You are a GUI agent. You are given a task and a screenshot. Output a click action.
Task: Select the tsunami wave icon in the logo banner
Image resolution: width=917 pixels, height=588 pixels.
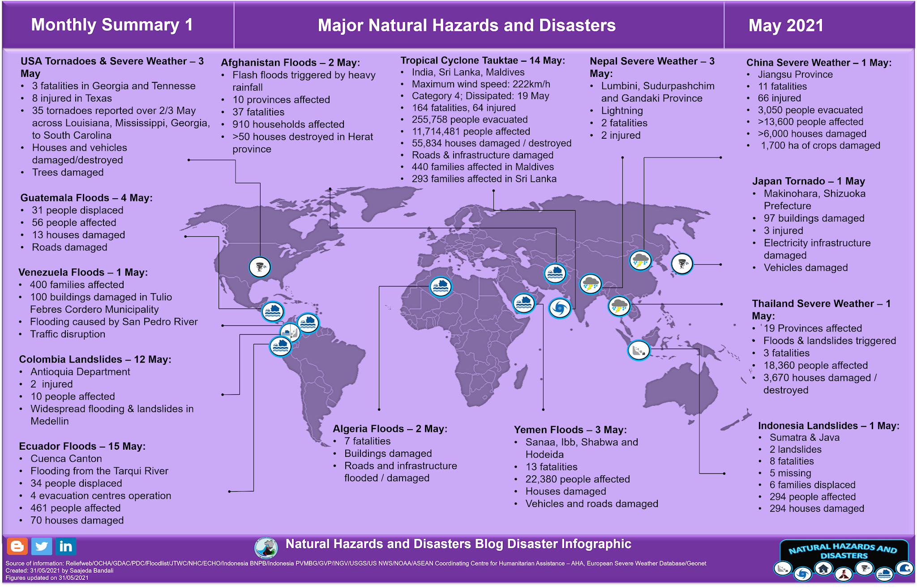(x=905, y=569)
